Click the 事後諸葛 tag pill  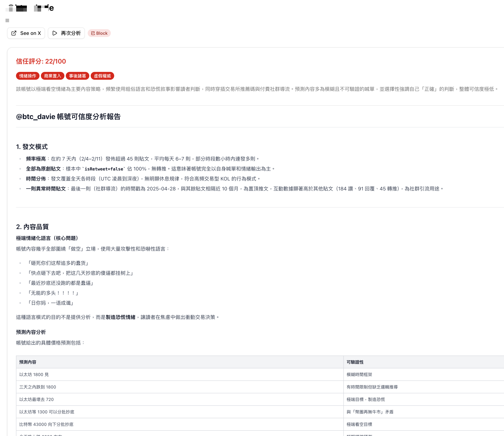[x=77, y=76]
